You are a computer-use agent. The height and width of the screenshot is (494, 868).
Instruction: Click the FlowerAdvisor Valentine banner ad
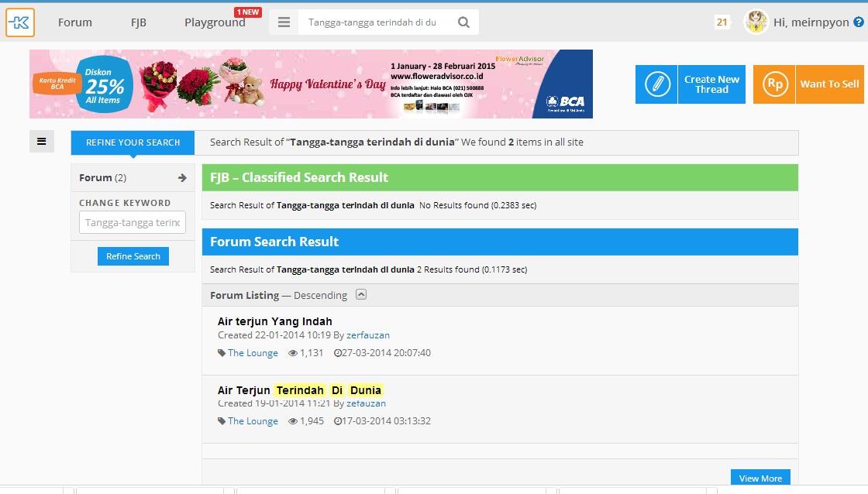tap(311, 84)
